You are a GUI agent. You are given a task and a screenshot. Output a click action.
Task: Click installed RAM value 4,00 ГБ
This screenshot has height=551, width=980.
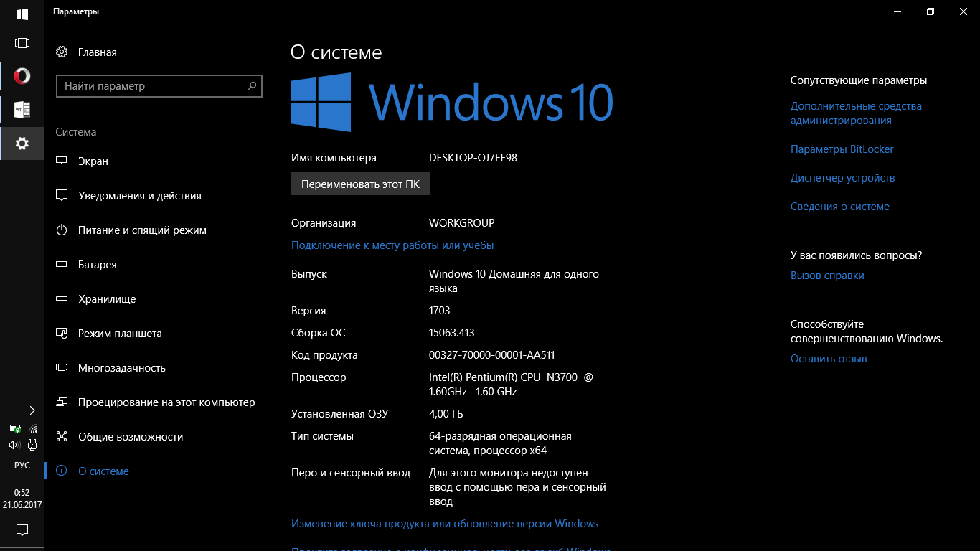(446, 414)
